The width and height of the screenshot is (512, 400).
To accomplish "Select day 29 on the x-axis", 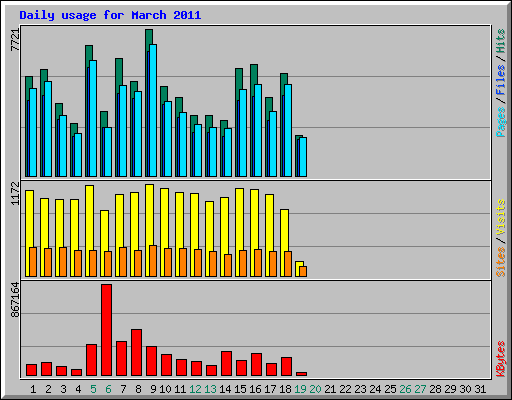I will (450, 389).
